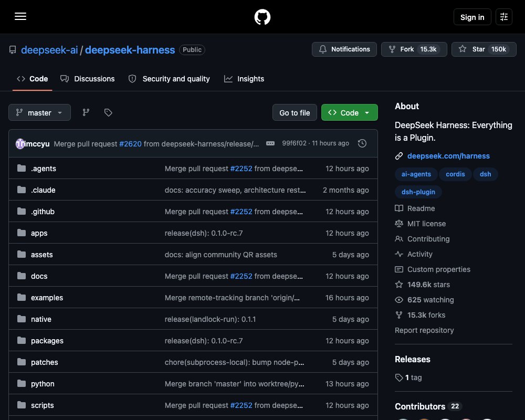Click the link icon beside deepseek.com/harness
Screen dimensions: 525x420
[399, 156]
